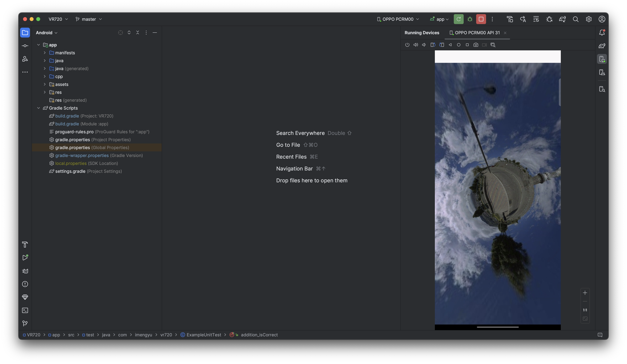Open Device Manager tool window icon

(602, 72)
